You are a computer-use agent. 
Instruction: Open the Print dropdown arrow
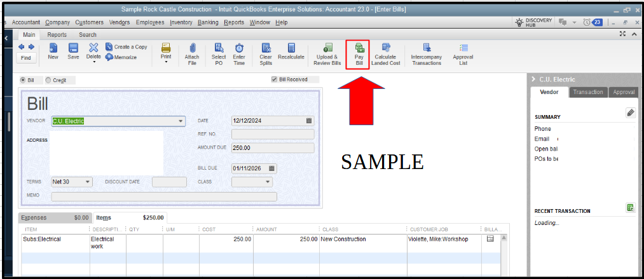[x=166, y=62]
